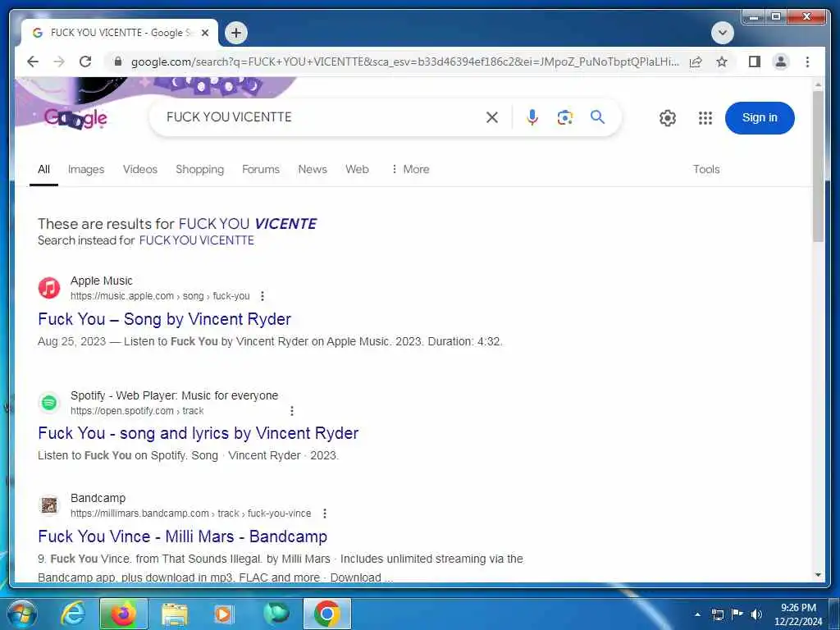Viewport: 840px width, 630px height.
Task: Share this page from address bar
Action: [x=696, y=62]
